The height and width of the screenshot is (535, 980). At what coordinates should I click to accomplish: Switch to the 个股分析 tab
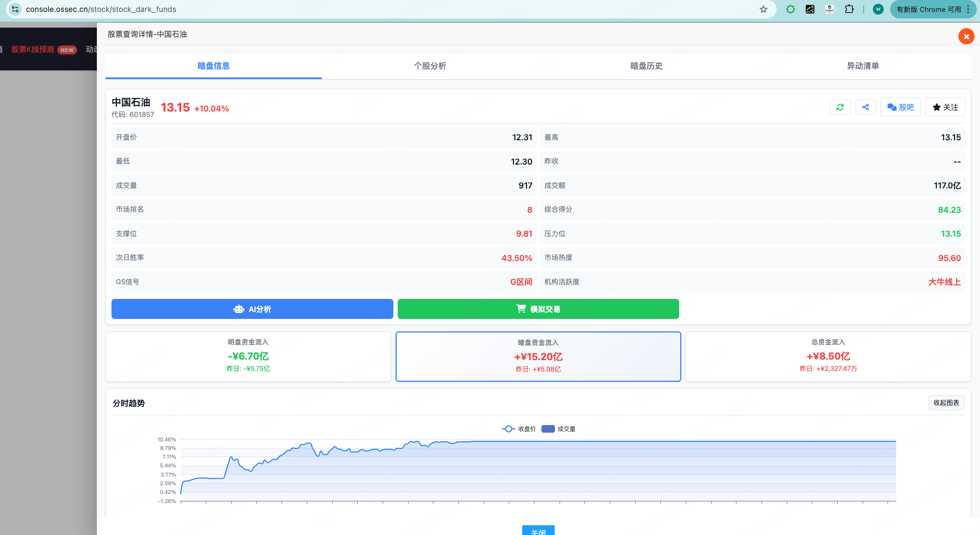click(430, 66)
